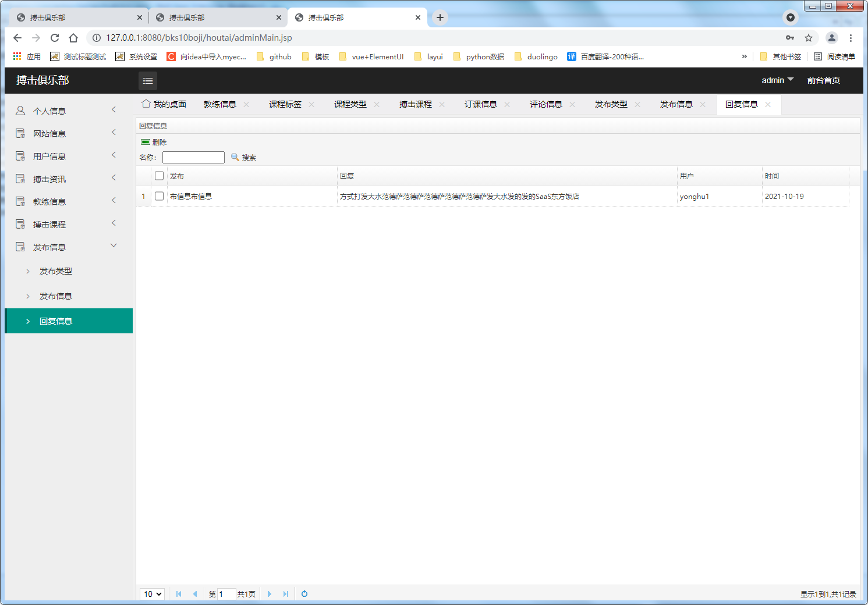Open saved passwords key icon
This screenshot has width=868, height=605.
790,38
